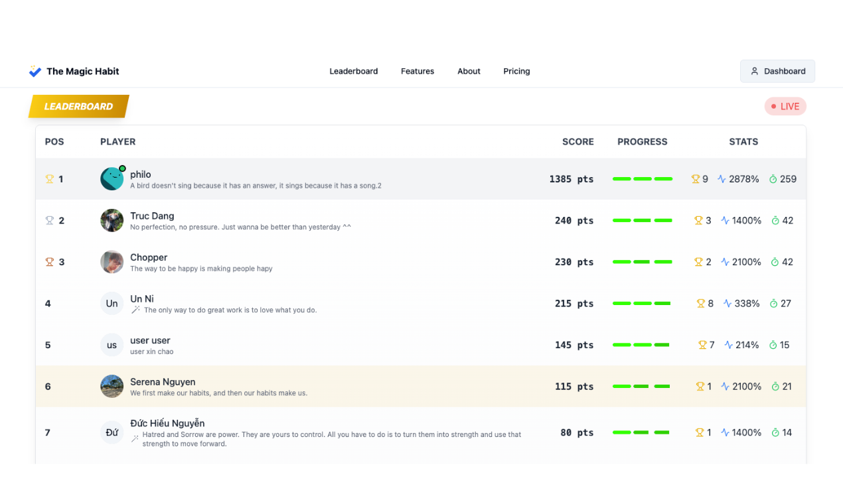Click the PLAYER column header
Screen dimensions: 843x504
pyautogui.click(x=118, y=142)
